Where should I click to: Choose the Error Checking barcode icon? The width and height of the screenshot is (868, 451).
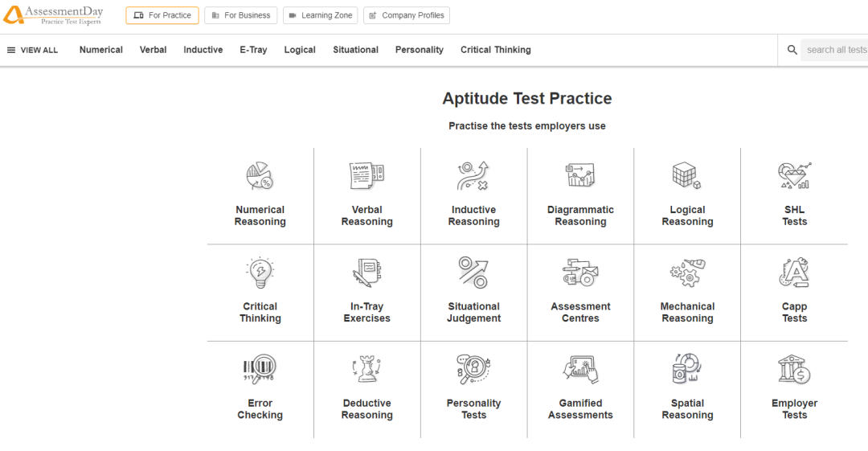click(259, 370)
